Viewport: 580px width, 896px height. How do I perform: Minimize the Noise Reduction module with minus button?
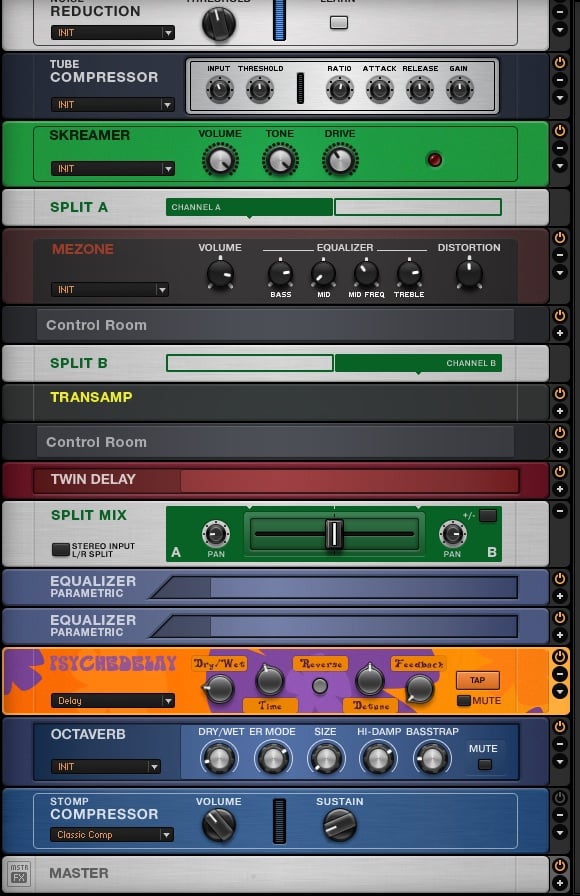click(560, 12)
